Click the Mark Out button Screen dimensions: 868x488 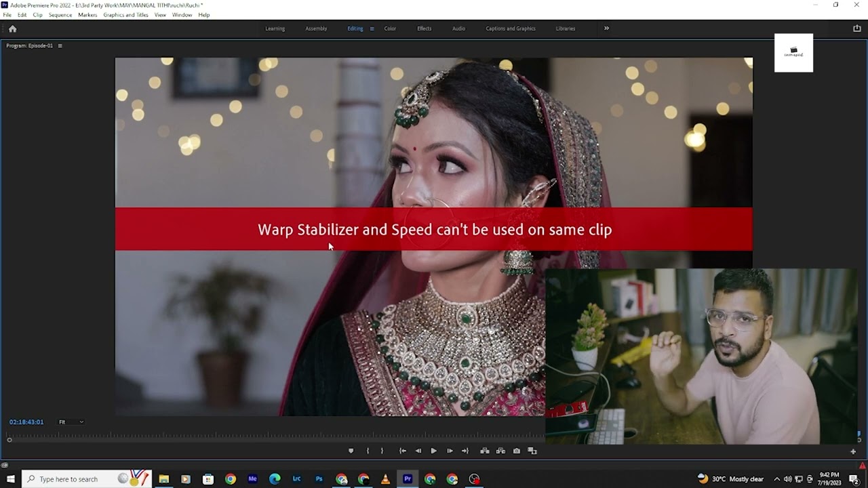click(x=382, y=451)
